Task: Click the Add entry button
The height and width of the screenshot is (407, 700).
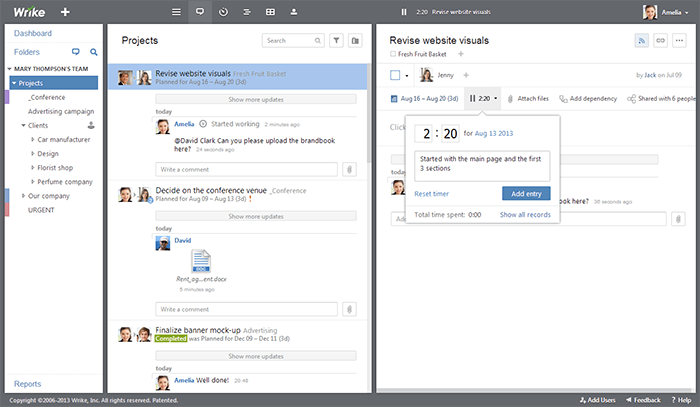Action: (x=526, y=194)
